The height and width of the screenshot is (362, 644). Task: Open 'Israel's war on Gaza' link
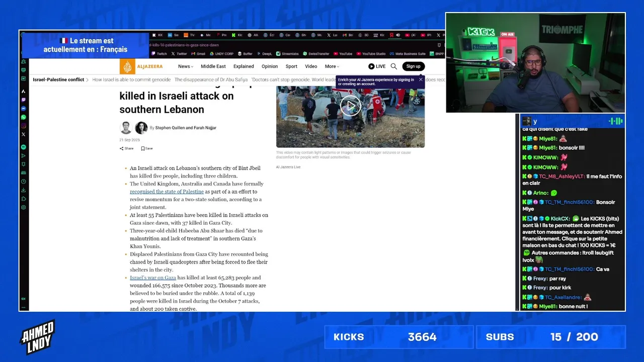pyautogui.click(x=153, y=278)
